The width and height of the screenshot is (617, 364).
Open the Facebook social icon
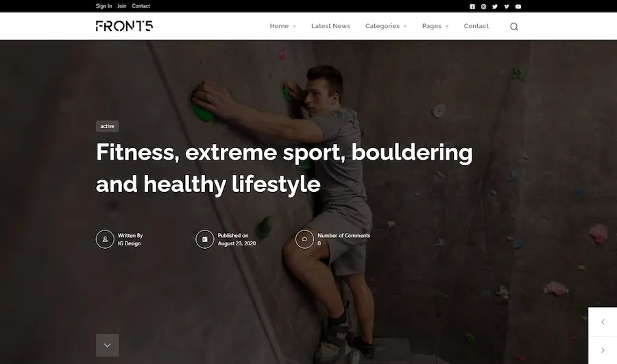472,6
